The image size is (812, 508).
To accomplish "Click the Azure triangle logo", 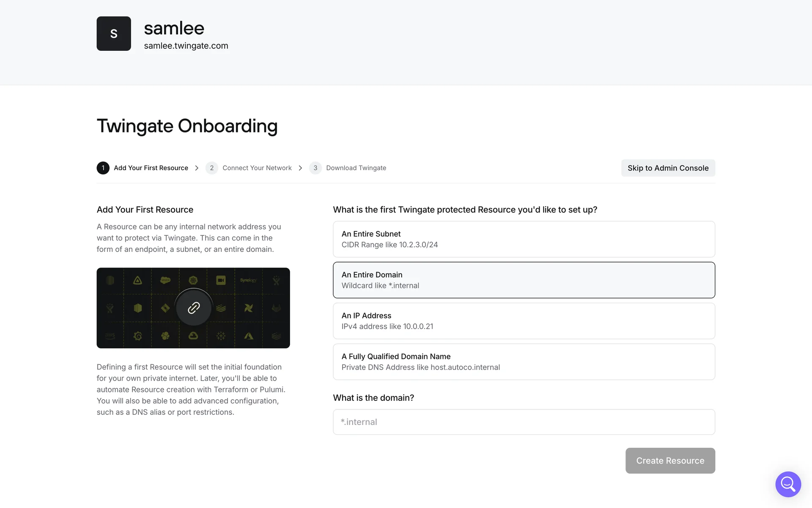I will [249, 336].
